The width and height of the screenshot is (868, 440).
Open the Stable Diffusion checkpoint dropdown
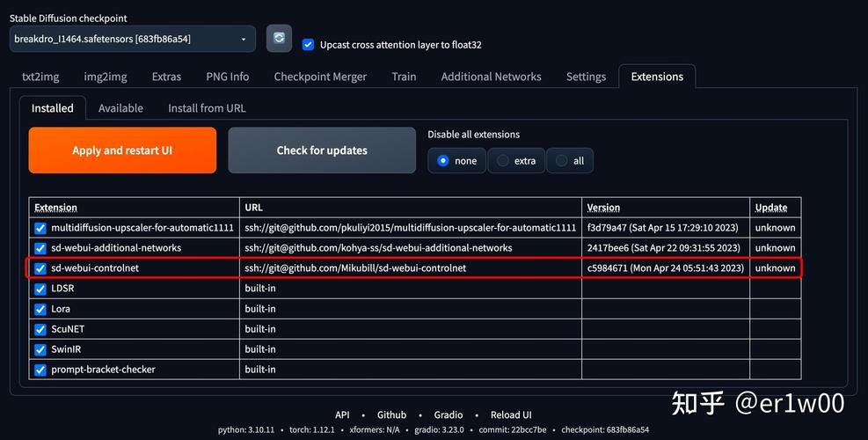pyautogui.click(x=132, y=39)
